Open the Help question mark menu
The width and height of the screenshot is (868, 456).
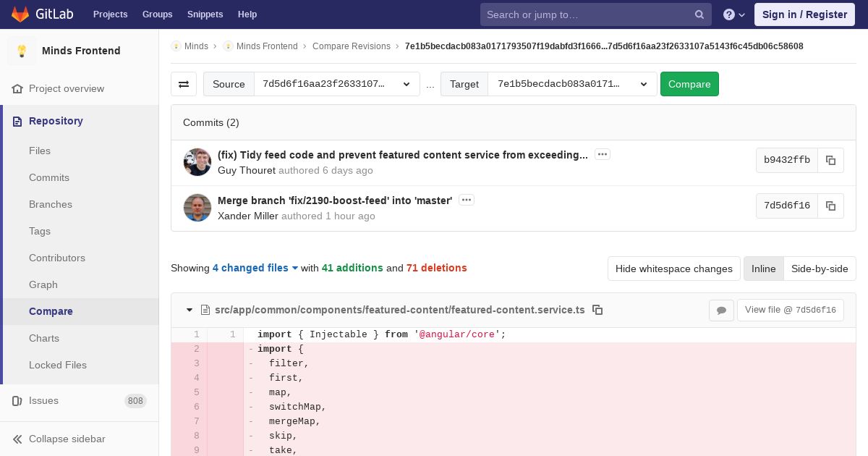[733, 14]
